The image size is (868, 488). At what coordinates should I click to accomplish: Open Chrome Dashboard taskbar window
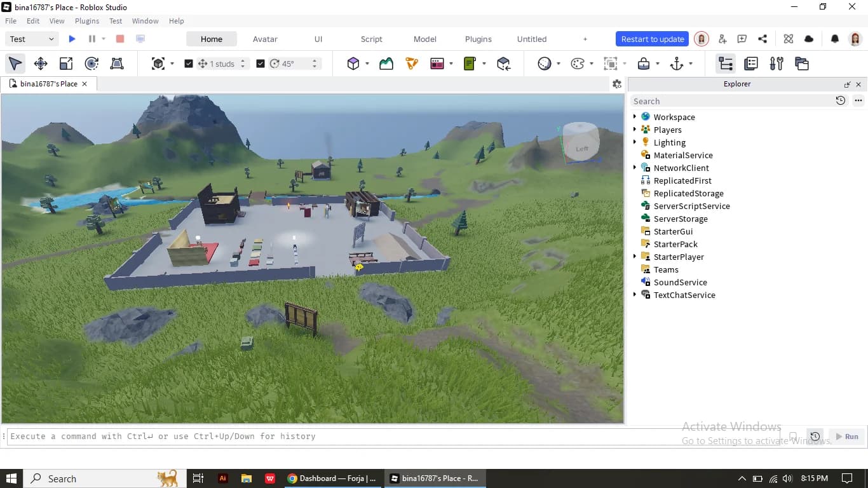pos(332,478)
